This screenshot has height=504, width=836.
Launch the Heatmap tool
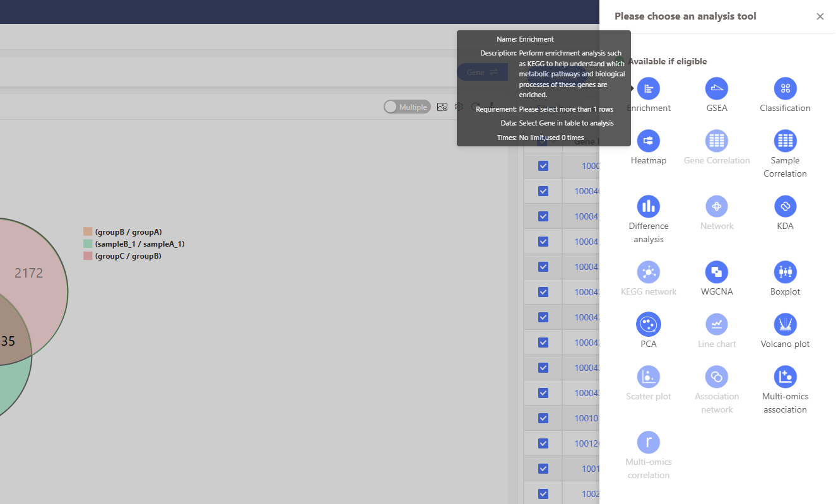pos(648,141)
